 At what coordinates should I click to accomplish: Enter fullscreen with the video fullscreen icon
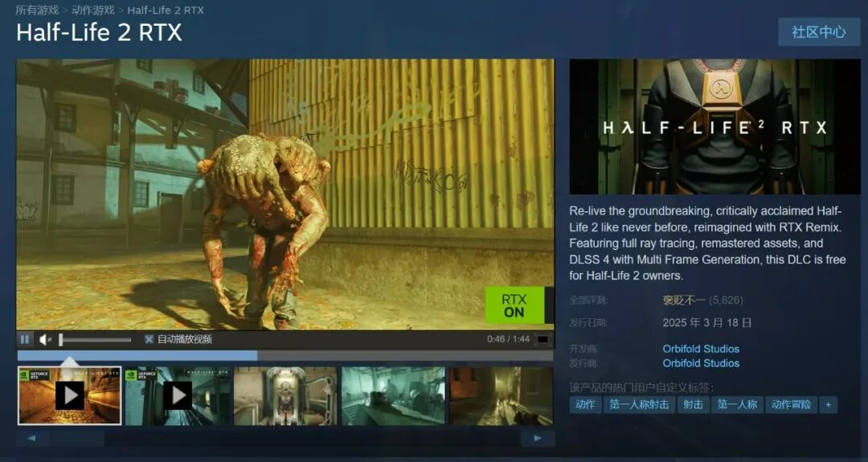click(x=543, y=339)
